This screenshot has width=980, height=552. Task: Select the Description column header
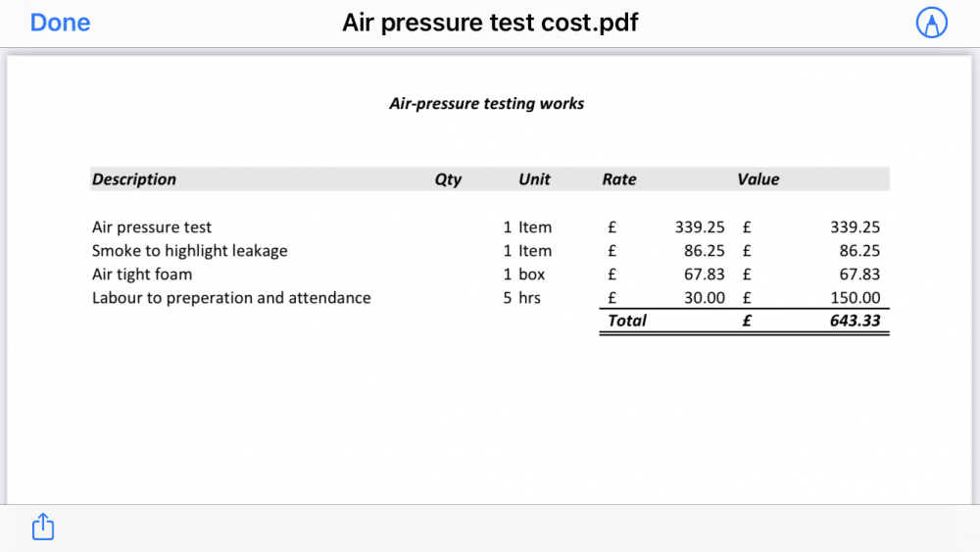click(133, 179)
